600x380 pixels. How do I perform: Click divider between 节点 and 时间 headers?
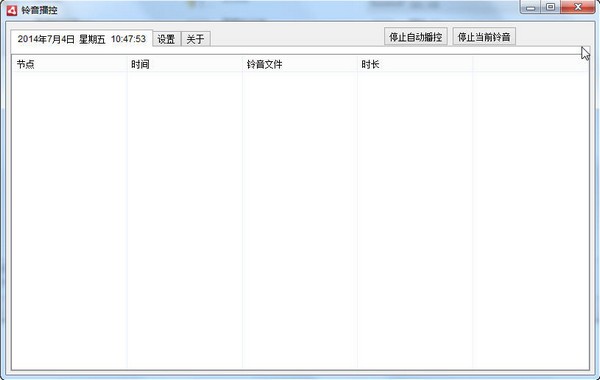coord(127,64)
